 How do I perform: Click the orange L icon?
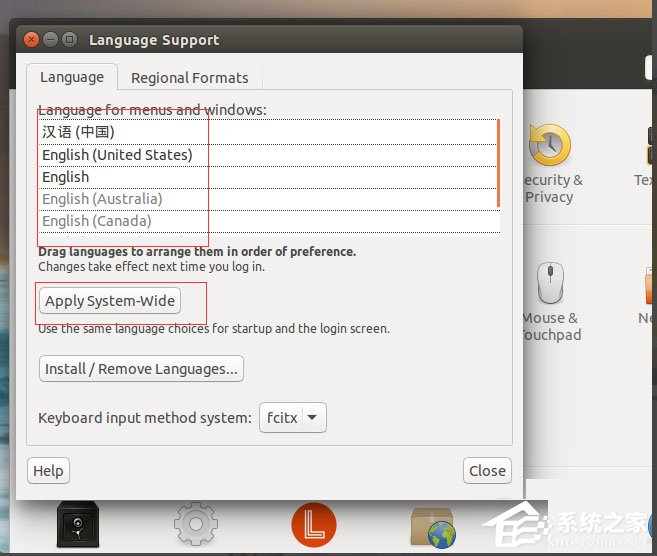[314, 525]
